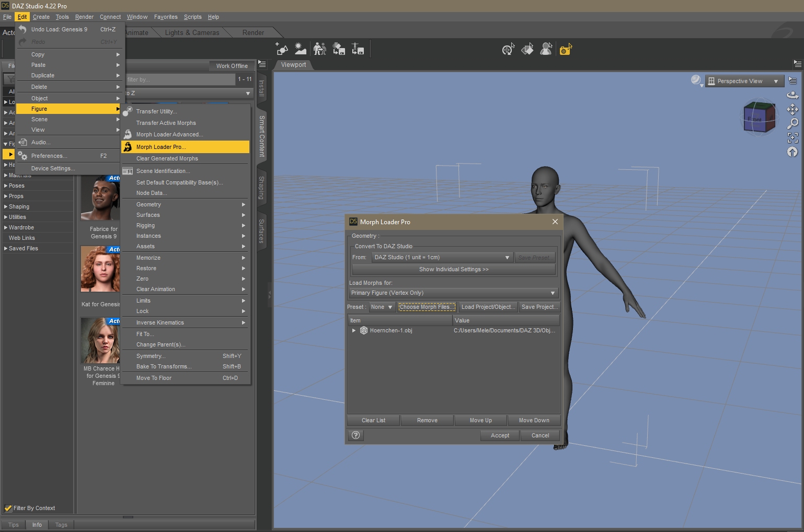Click the create primitive toolbar icon
Viewport: 804px width, 532px height.
pyautogui.click(x=282, y=49)
